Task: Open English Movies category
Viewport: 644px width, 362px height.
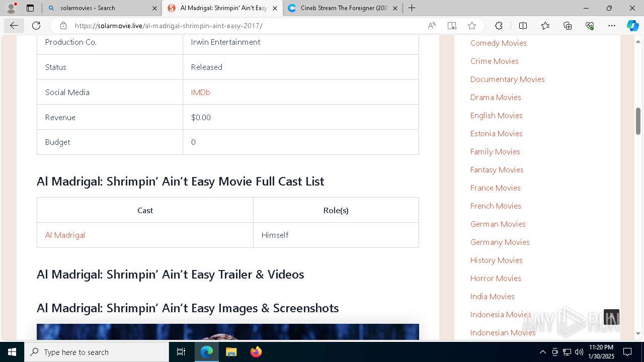Action: [496, 116]
